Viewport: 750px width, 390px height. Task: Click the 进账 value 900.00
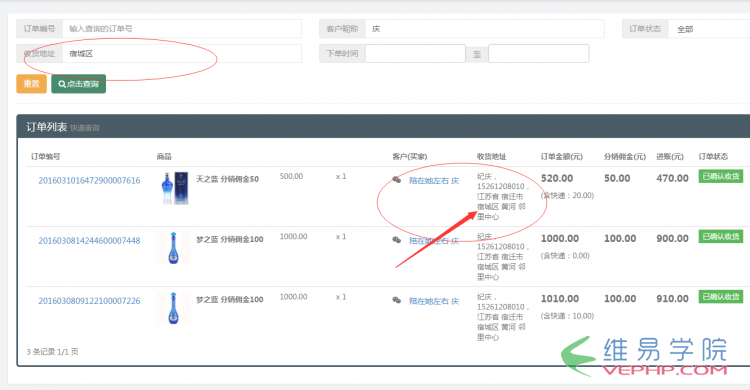point(672,238)
